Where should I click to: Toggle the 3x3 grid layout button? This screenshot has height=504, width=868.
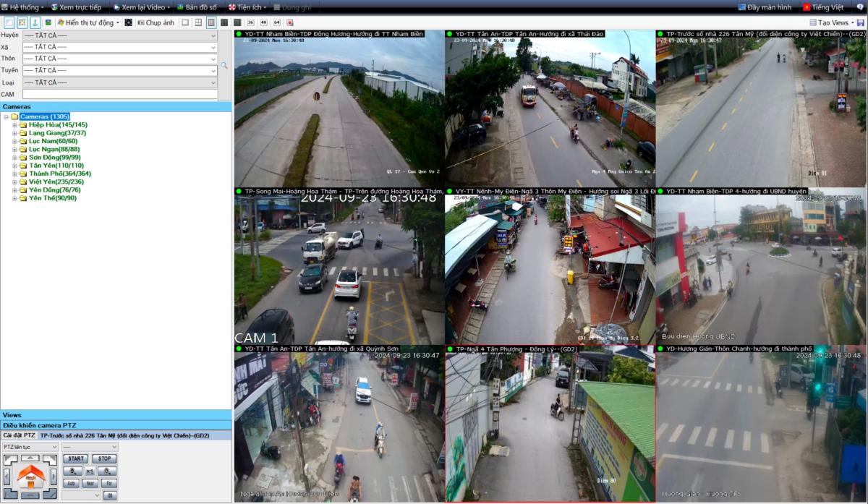tap(211, 23)
